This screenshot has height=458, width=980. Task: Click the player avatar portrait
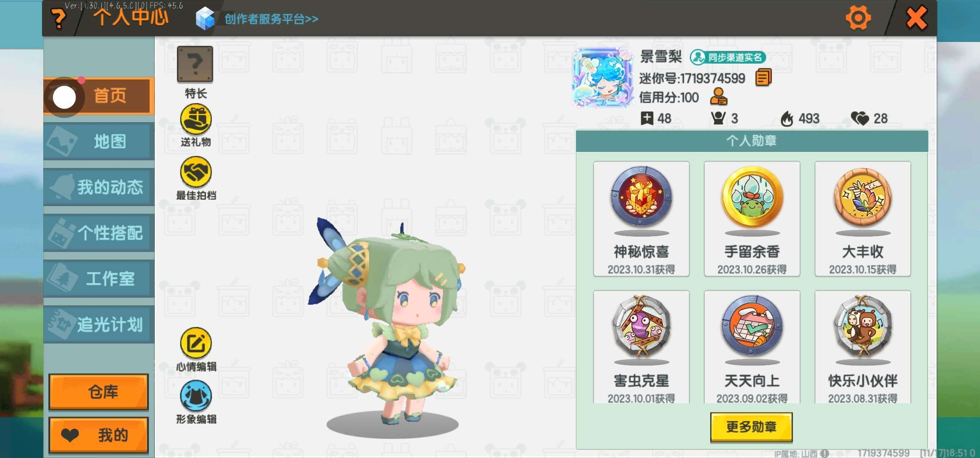coord(603,77)
